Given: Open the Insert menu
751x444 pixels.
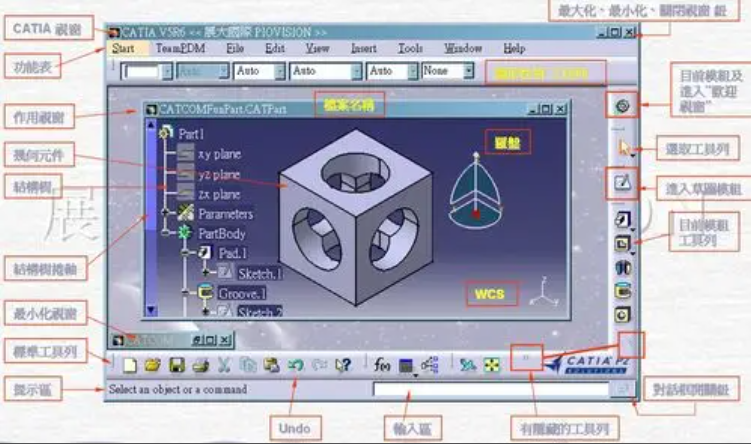Looking at the screenshot, I should pyautogui.click(x=364, y=48).
